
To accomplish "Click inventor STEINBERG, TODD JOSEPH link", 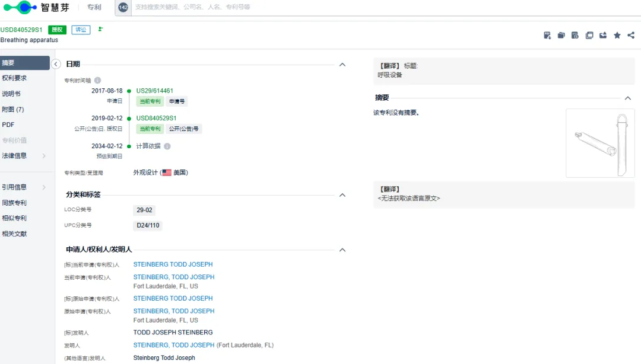I will coord(174,345).
